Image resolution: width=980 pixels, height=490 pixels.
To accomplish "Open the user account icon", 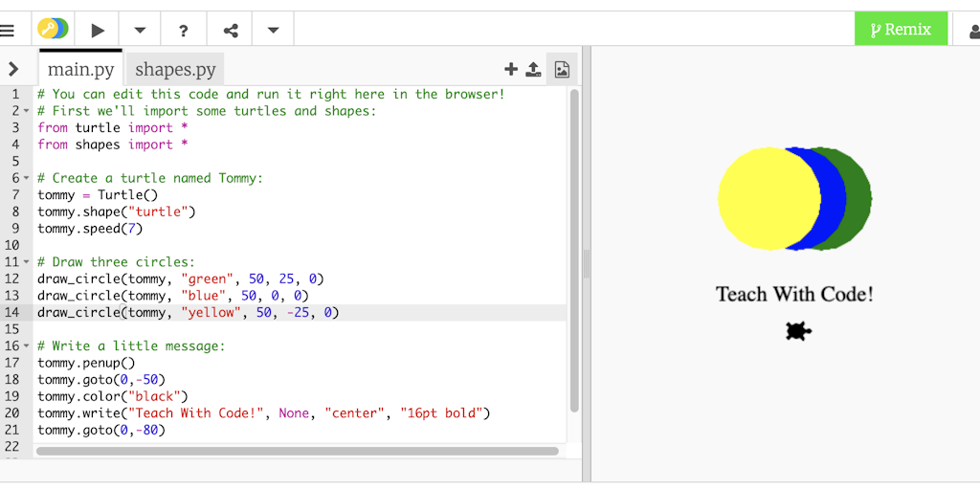I will [x=973, y=31].
